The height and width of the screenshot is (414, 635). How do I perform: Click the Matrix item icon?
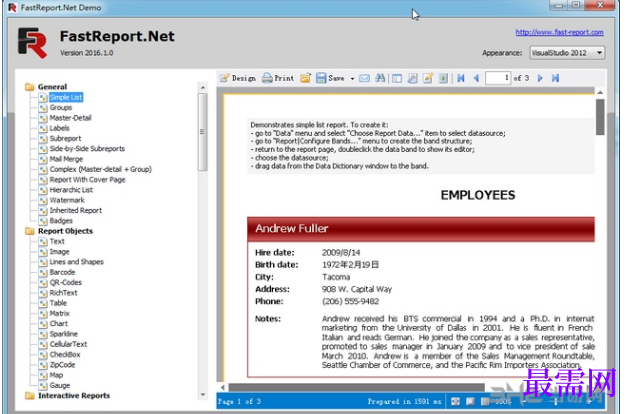[43, 313]
